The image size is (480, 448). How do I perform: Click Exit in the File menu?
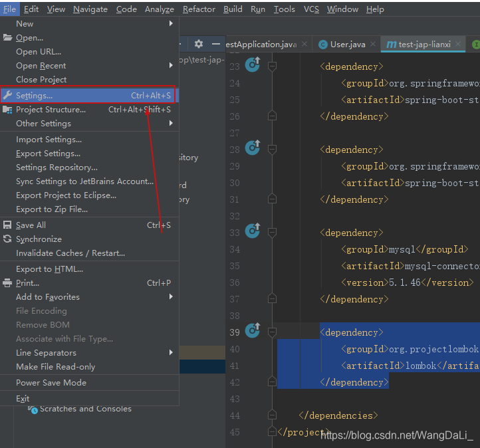pyautogui.click(x=89, y=398)
